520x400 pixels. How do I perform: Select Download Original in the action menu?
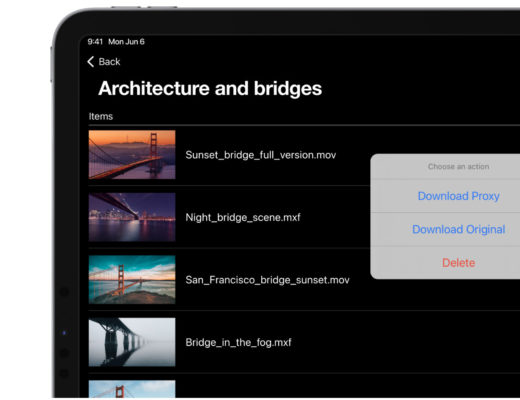pos(458,229)
